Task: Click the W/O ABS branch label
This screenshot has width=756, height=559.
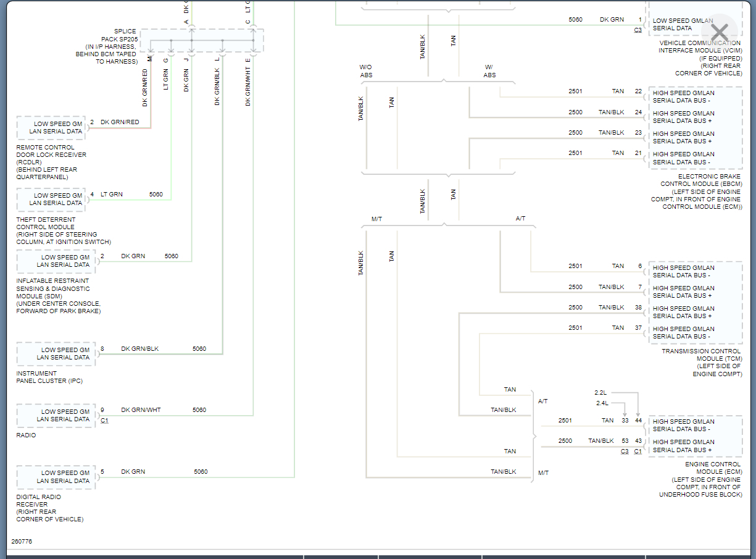Action: [367, 71]
